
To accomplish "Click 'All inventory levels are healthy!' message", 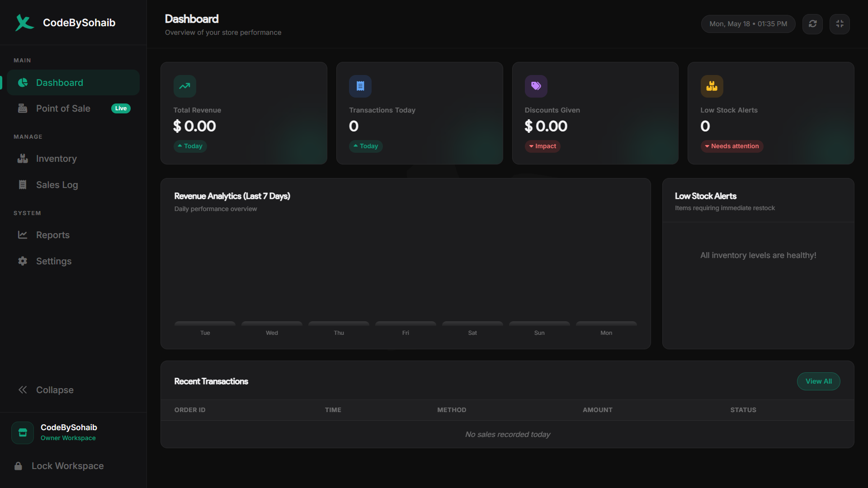I will point(758,255).
